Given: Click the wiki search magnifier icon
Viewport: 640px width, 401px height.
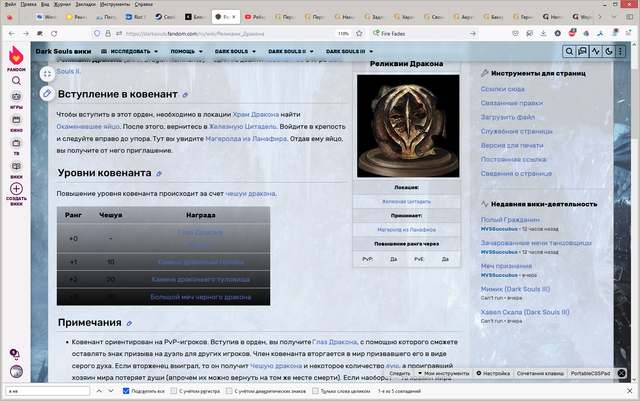Looking at the screenshot, I should click(569, 51).
